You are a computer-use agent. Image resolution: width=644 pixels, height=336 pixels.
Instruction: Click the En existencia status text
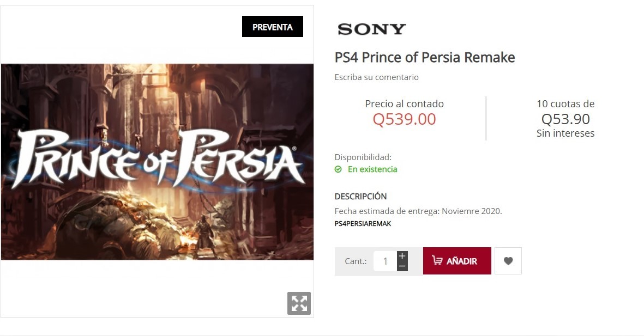click(x=372, y=169)
